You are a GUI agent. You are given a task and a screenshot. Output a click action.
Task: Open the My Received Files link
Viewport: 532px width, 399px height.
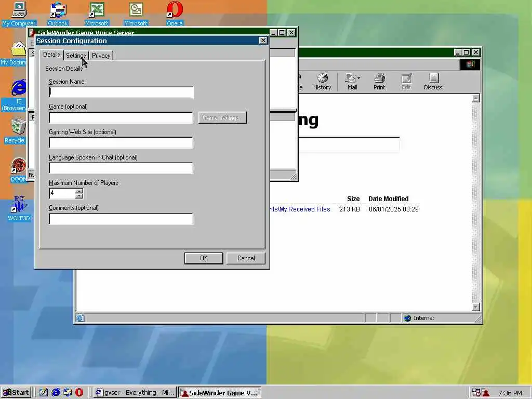pos(300,209)
